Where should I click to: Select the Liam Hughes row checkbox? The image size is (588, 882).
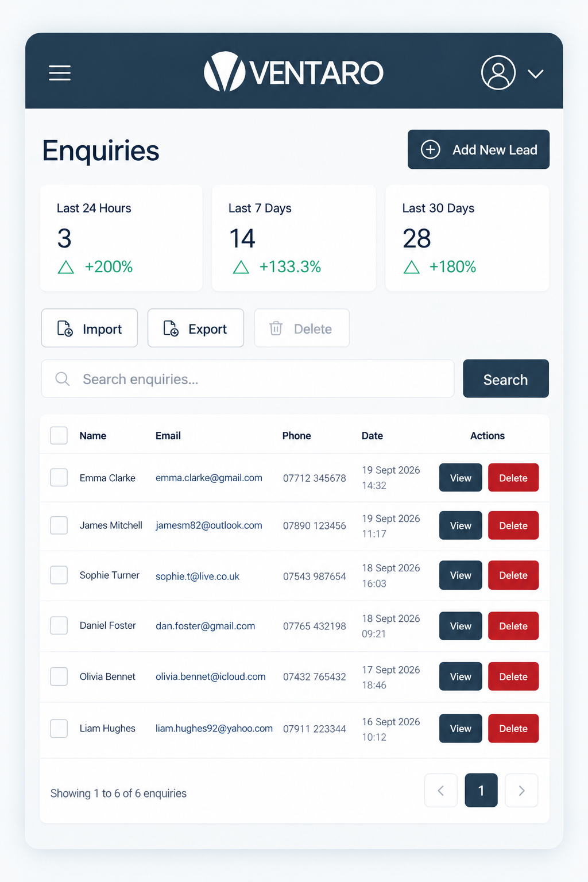click(x=59, y=728)
